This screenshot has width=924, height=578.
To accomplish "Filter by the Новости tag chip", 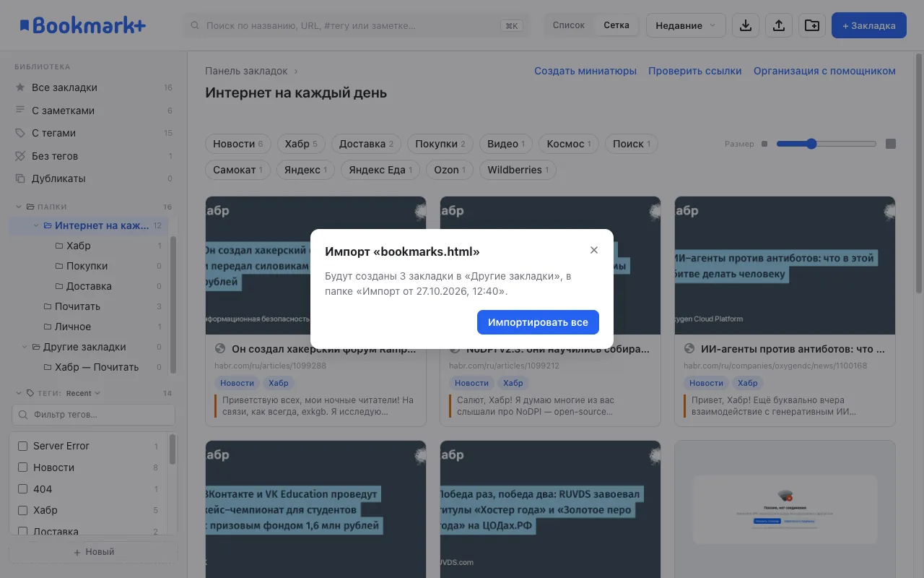I will pyautogui.click(x=238, y=144).
